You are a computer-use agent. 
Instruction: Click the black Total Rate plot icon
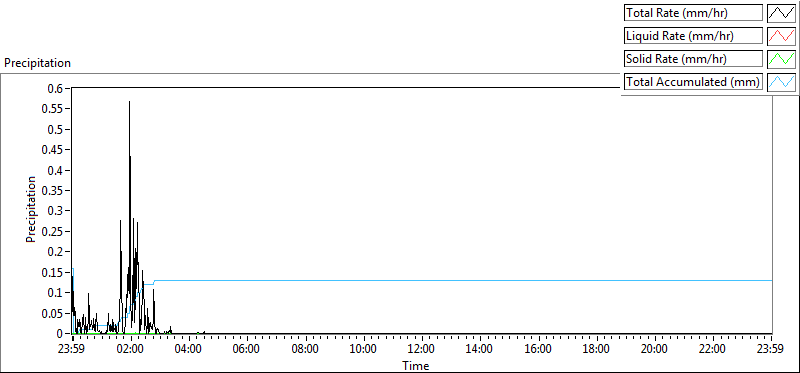pos(781,13)
